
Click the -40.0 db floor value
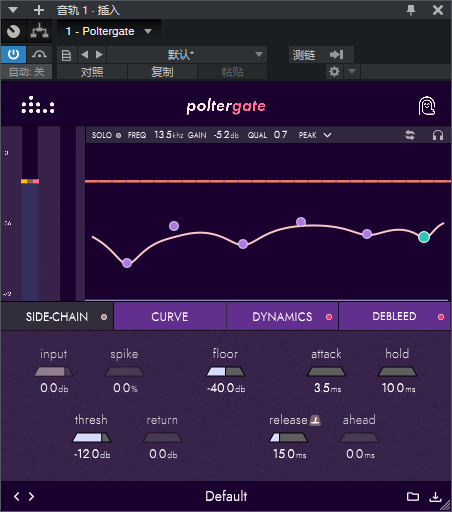coord(226,388)
